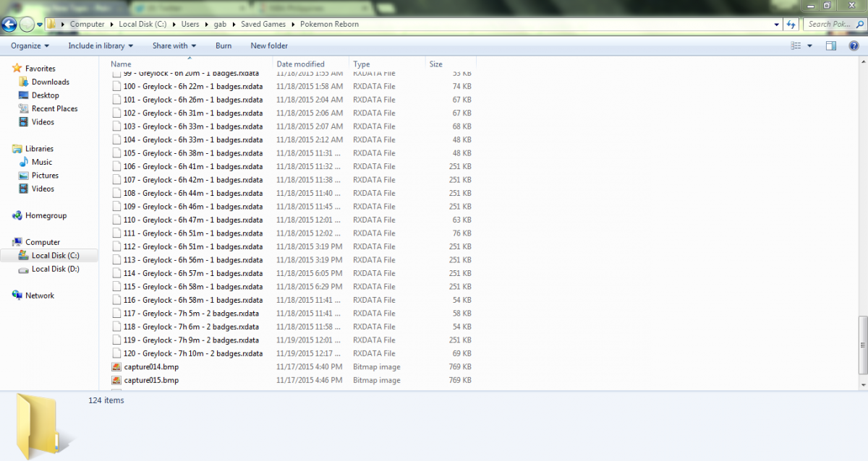Select Local Disk (C:) drive icon
868x461 pixels.
(23, 256)
